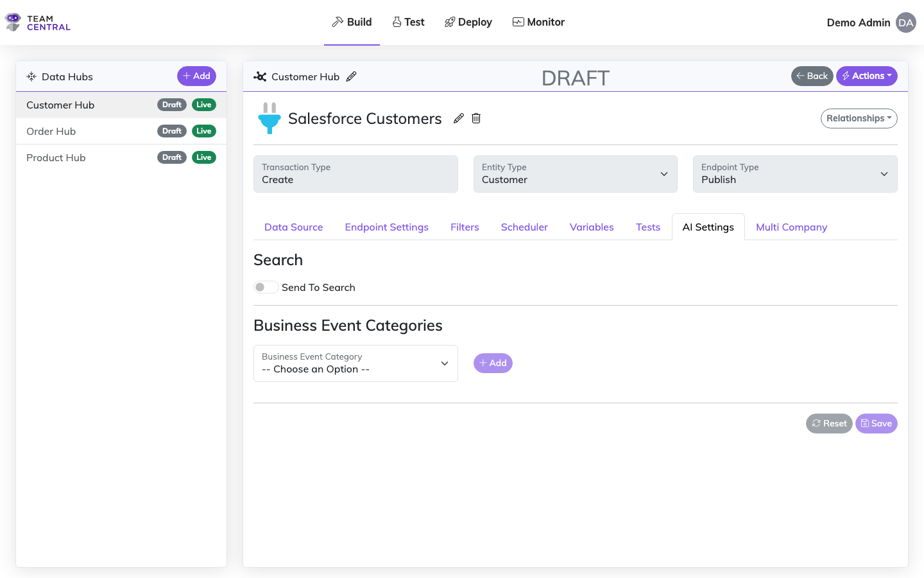Enable the Send To Search toggle
The image size is (924, 578).
(x=266, y=286)
